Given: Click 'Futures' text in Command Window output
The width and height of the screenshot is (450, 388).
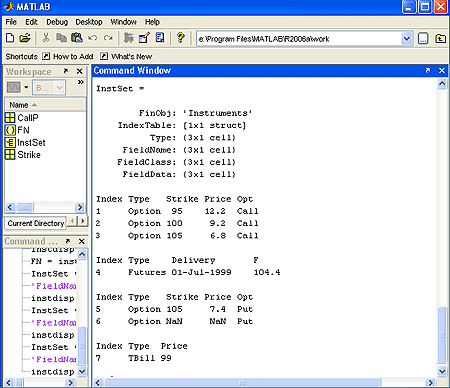Looking at the screenshot, I should click(x=147, y=272).
